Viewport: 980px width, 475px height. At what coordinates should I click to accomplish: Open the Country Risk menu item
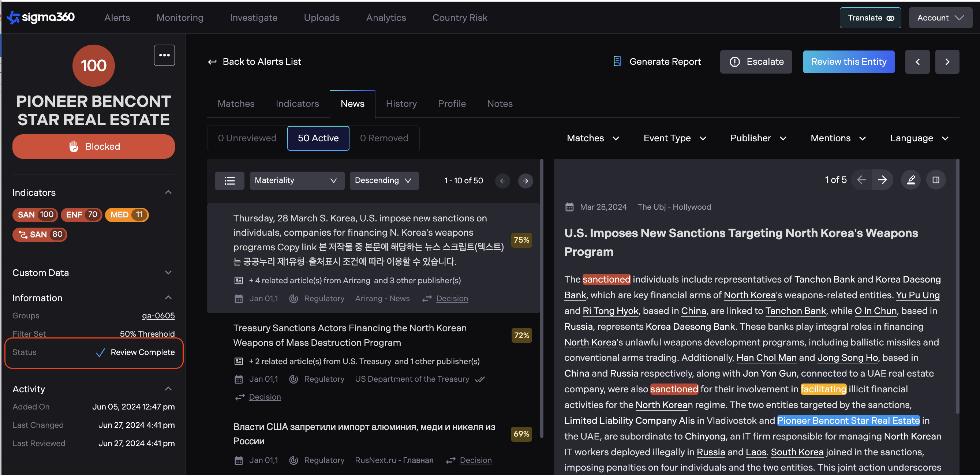click(459, 18)
